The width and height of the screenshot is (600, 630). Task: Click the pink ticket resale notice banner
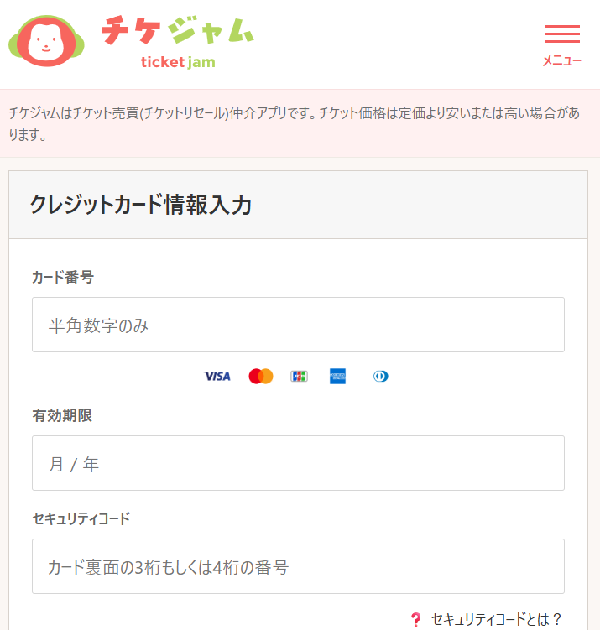coord(300,123)
